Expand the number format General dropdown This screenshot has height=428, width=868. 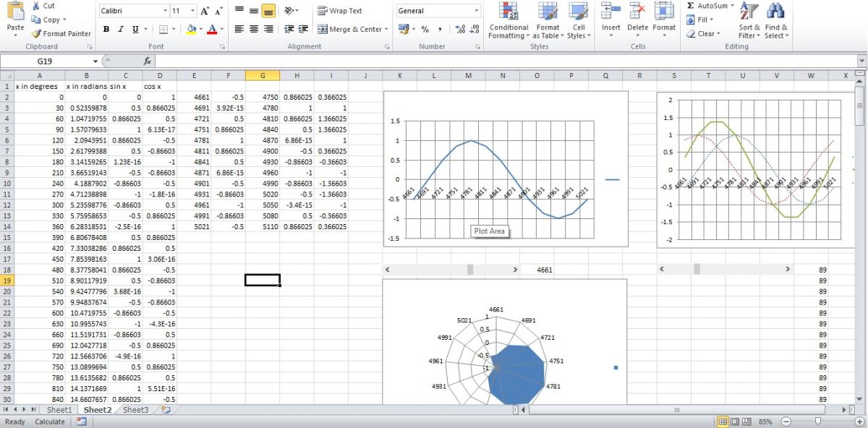click(x=476, y=11)
